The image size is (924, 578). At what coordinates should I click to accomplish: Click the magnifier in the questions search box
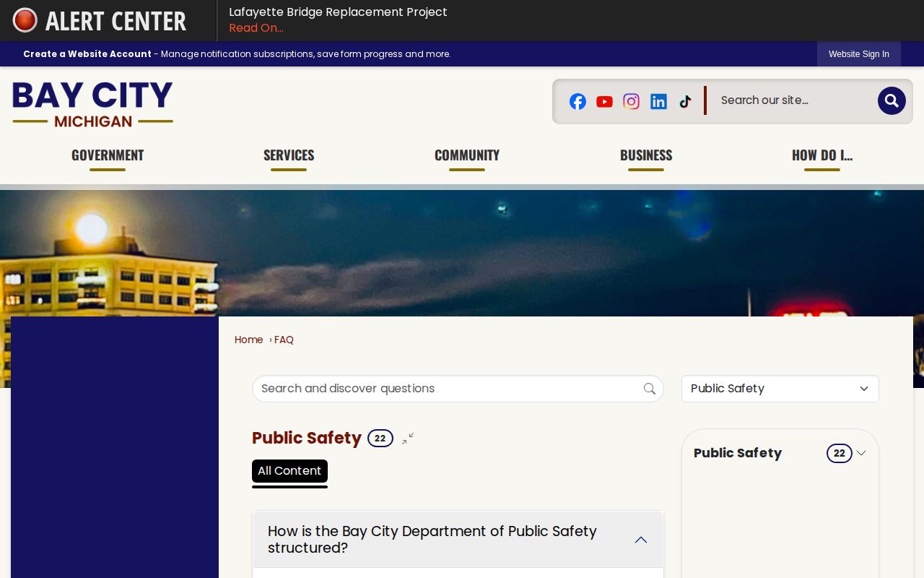[x=650, y=389]
